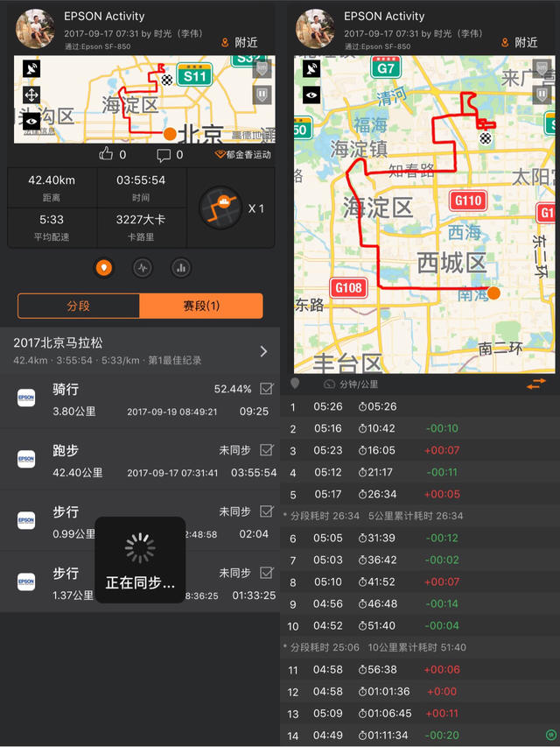Viewport: 560px width, 747px height.
Task: Tap the 52.44% sync progress value
Action: click(233, 389)
